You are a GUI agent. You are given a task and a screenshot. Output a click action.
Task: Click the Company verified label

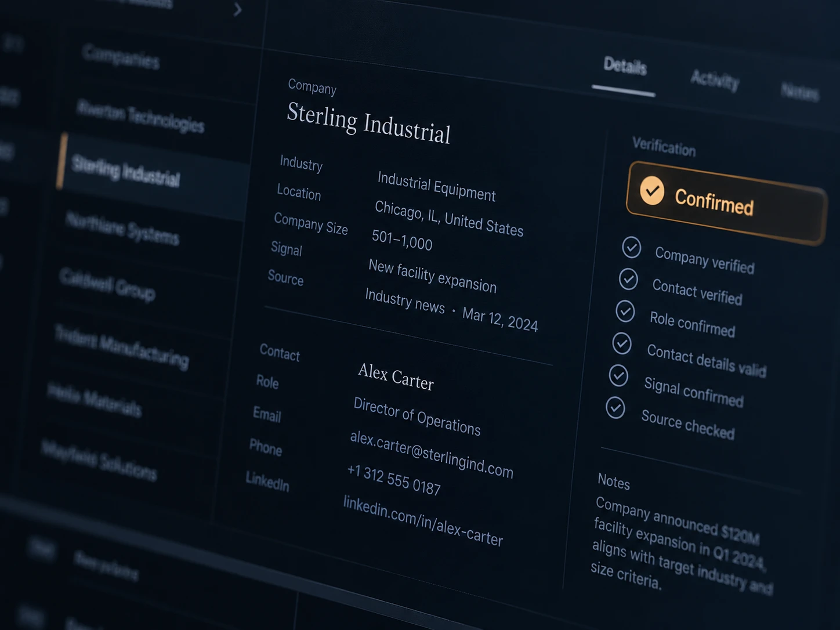click(705, 260)
